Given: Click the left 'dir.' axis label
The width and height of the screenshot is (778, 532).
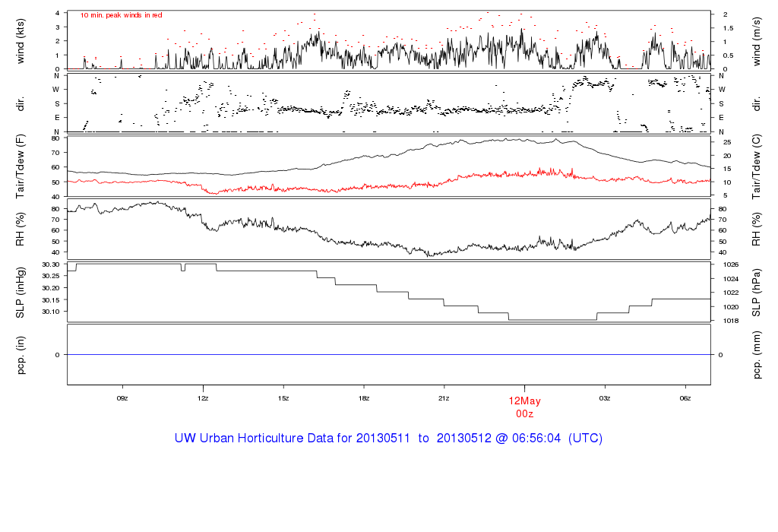Looking at the screenshot, I should point(21,104).
